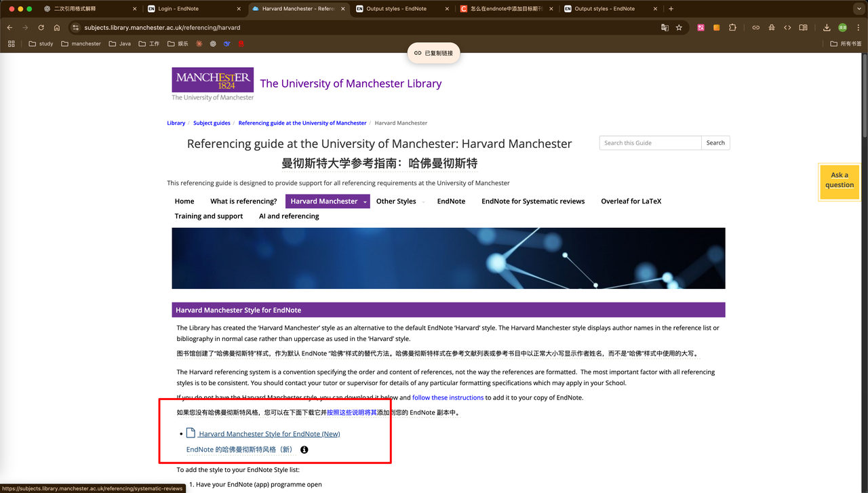
Task: Click The University of Manchester Library heading link
Action: [351, 83]
